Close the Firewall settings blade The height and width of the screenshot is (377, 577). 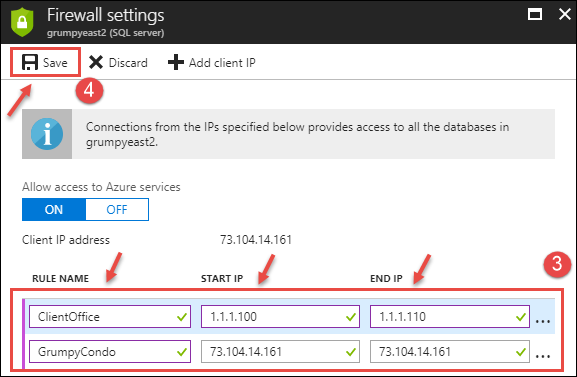(565, 14)
